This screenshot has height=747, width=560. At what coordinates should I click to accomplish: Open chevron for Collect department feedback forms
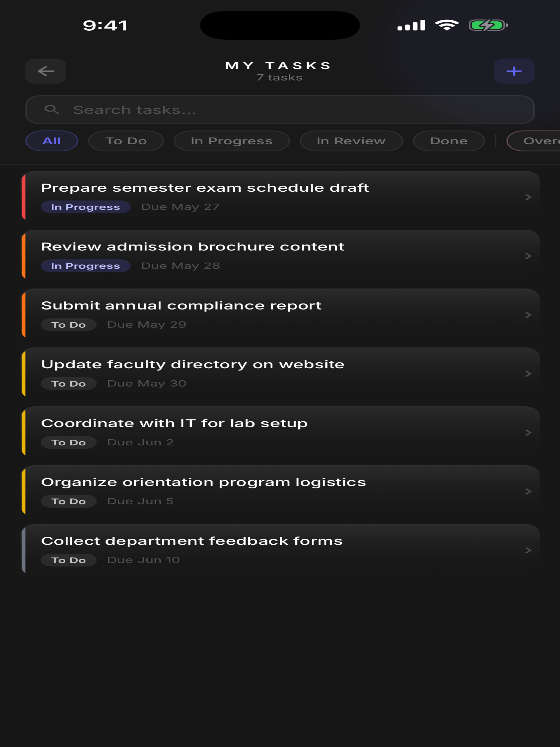click(528, 550)
